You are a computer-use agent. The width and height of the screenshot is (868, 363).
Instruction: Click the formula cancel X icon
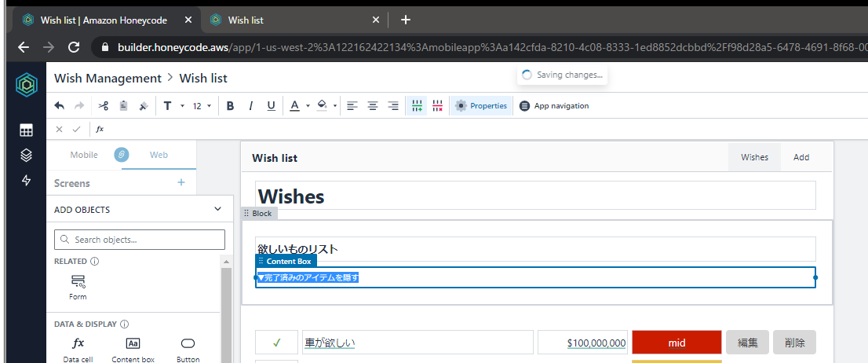[59, 129]
